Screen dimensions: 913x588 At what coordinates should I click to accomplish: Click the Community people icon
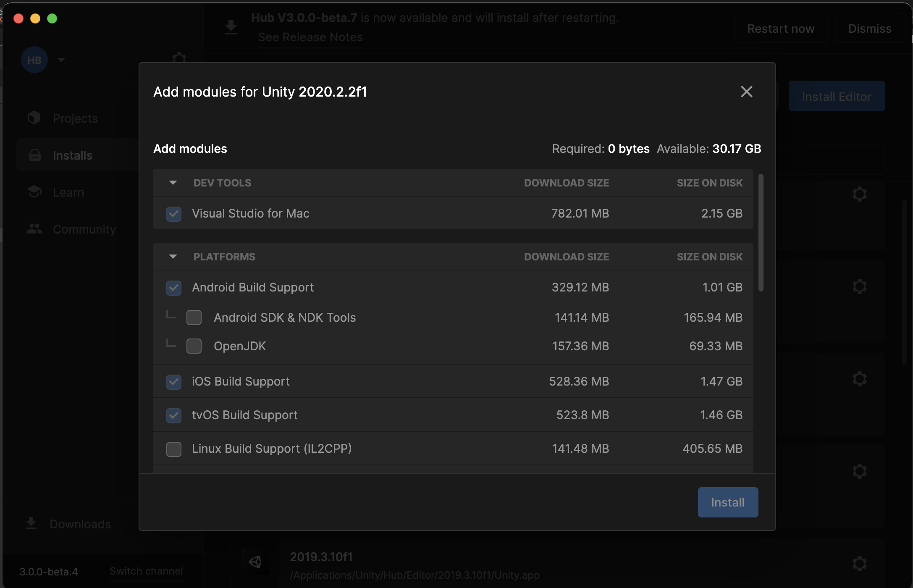(x=34, y=229)
